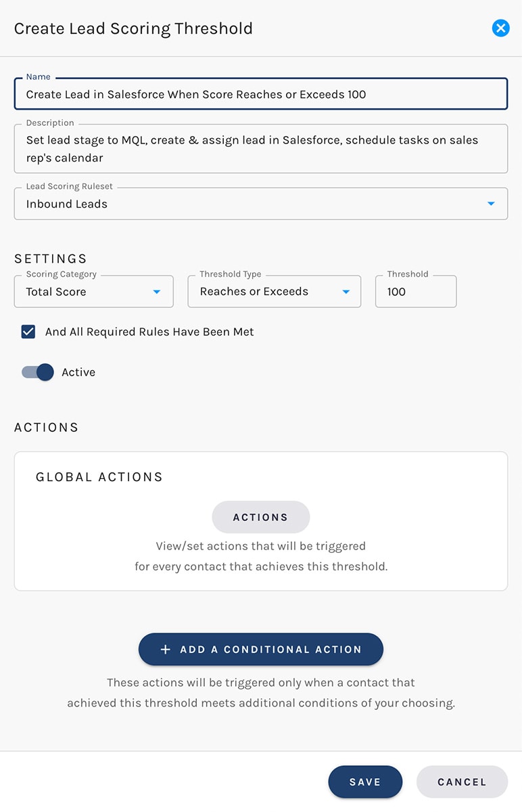Click the plus icon on Add a Conditional Action
Viewport: 522px width, 812px height.
166,650
